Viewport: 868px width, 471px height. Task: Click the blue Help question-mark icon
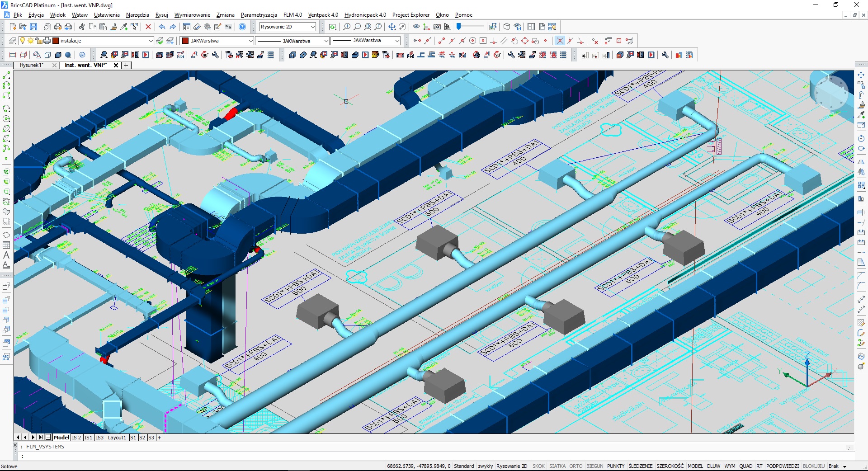click(242, 27)
